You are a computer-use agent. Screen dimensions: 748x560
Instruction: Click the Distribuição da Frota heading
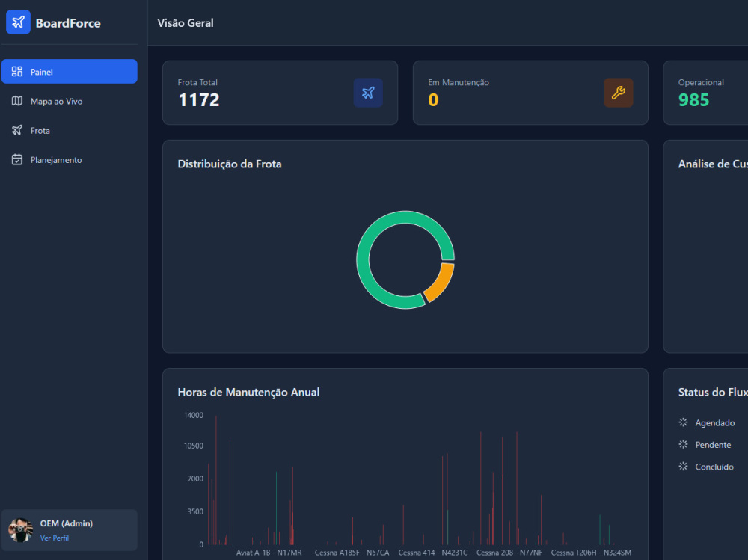click(230, 164)
